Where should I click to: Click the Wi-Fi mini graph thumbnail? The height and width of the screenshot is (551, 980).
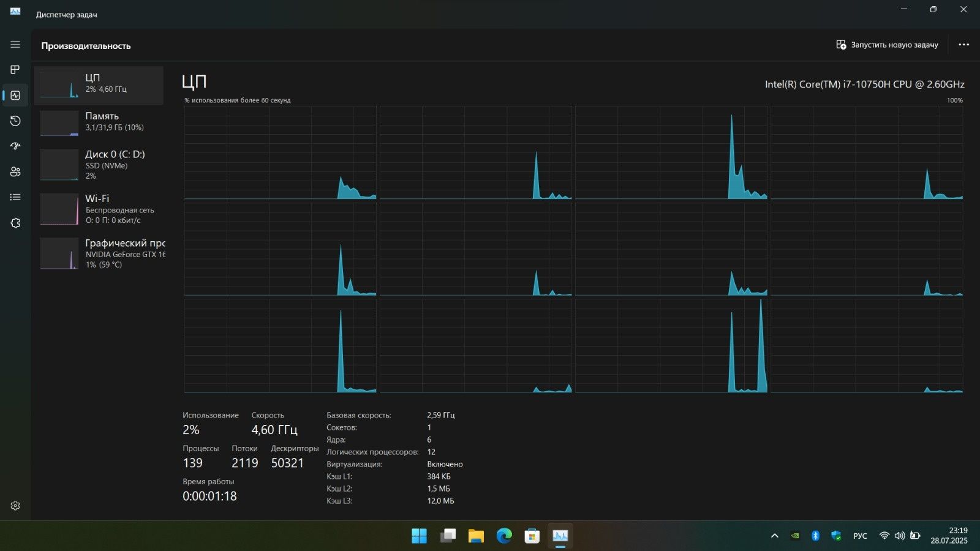[59, 209]
